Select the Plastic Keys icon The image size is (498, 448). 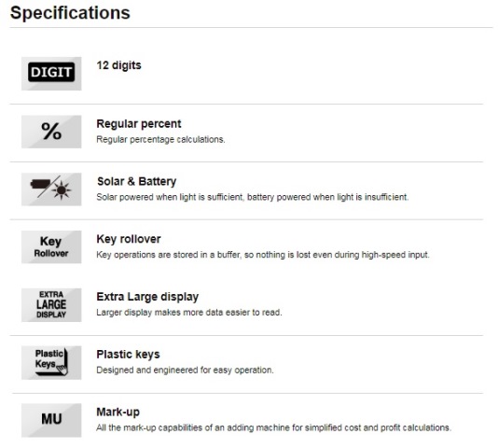tap(51, 362)
